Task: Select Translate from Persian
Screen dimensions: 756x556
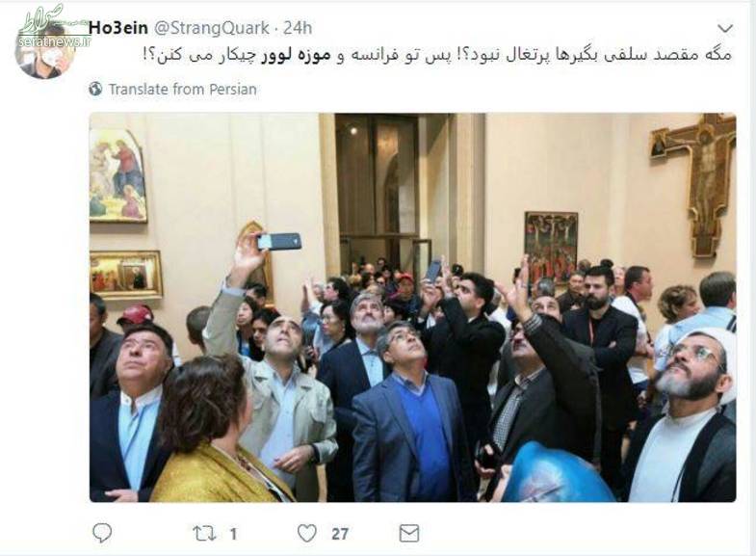Action: [x=182, y=90]
